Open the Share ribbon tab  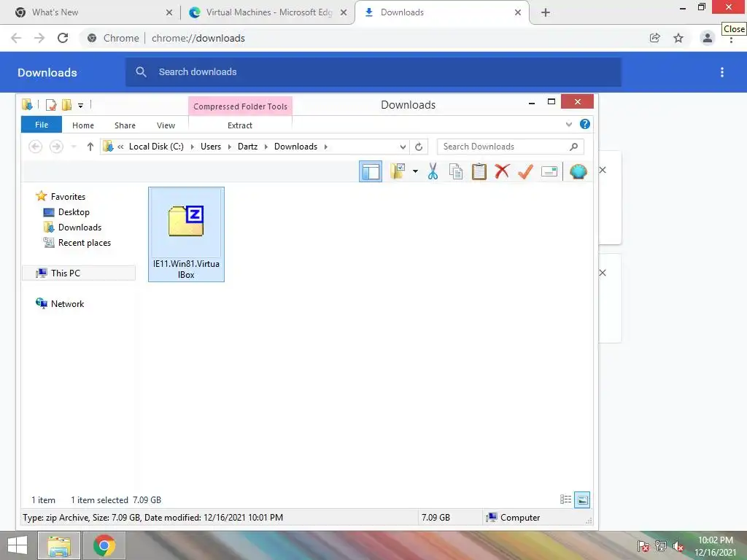[x=125, y=125]
